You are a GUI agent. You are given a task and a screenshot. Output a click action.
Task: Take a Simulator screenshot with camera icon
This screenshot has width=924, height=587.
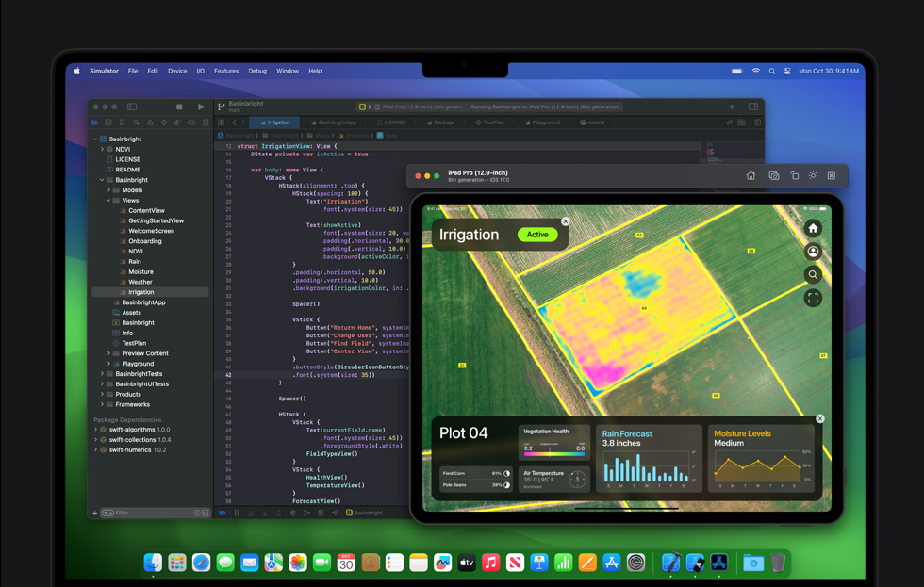[774, 175]
